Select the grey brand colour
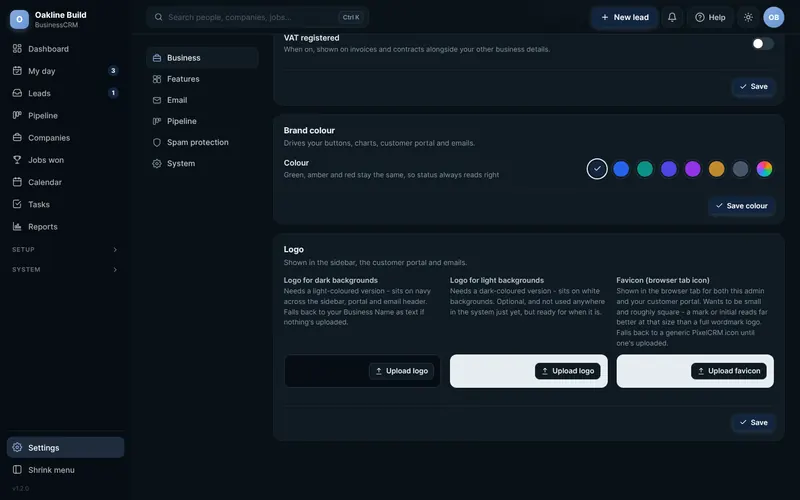The image size is (800, 500). (x=740, y=169)
